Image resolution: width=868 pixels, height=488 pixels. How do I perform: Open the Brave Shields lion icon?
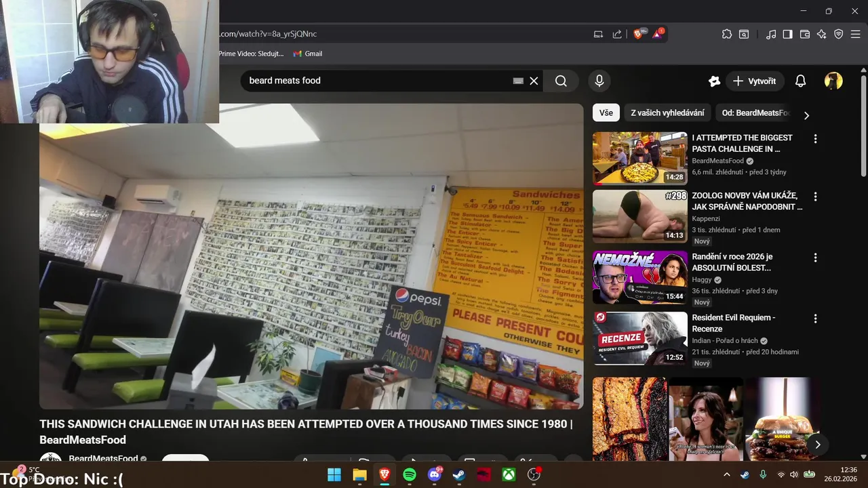pyautogui.click(x=638, y=33)
